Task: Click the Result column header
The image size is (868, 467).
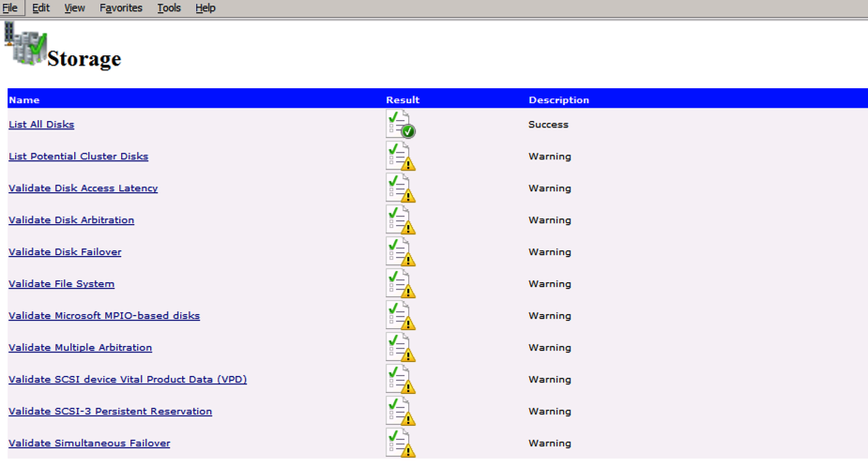Action: point(403,99)
